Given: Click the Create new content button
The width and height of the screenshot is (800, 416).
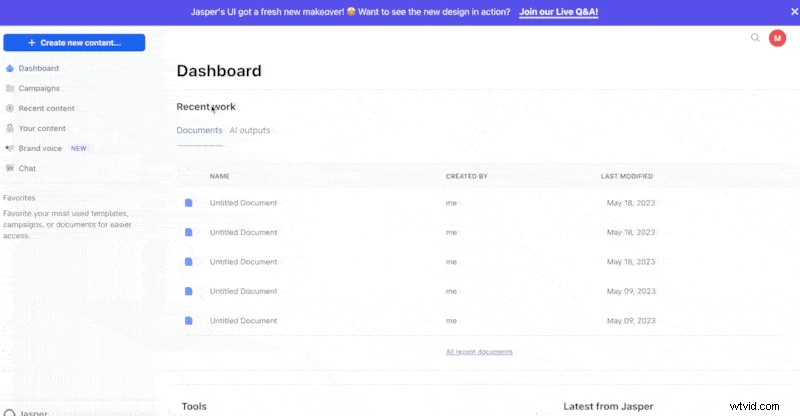Looking at the screenshot, I should (x=74, y=42).
